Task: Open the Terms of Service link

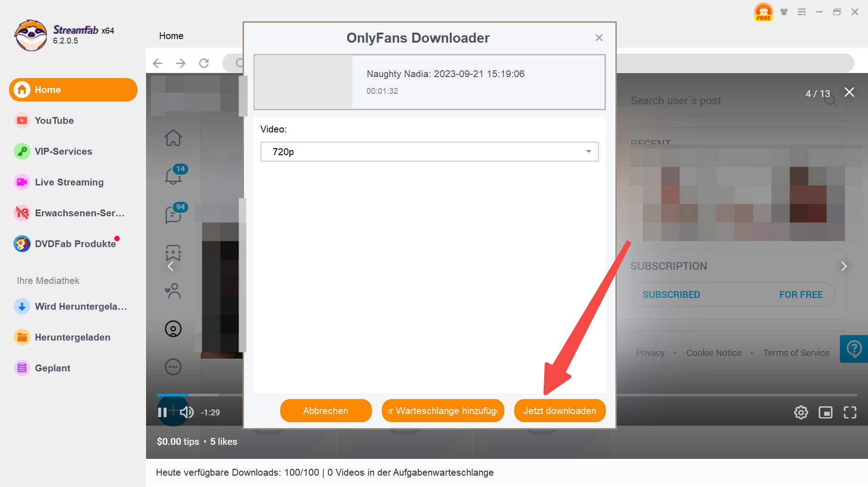Action: click(796, 353)
